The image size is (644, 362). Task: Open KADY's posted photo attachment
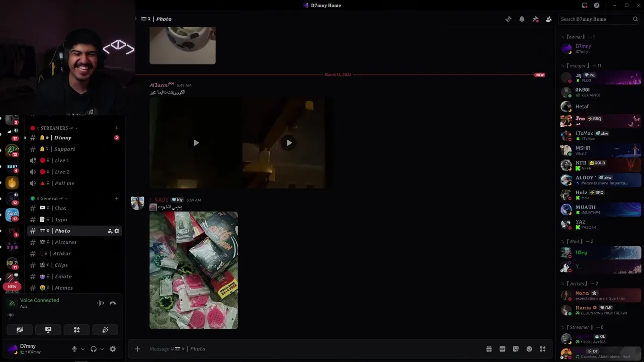[x=194, y=270]
